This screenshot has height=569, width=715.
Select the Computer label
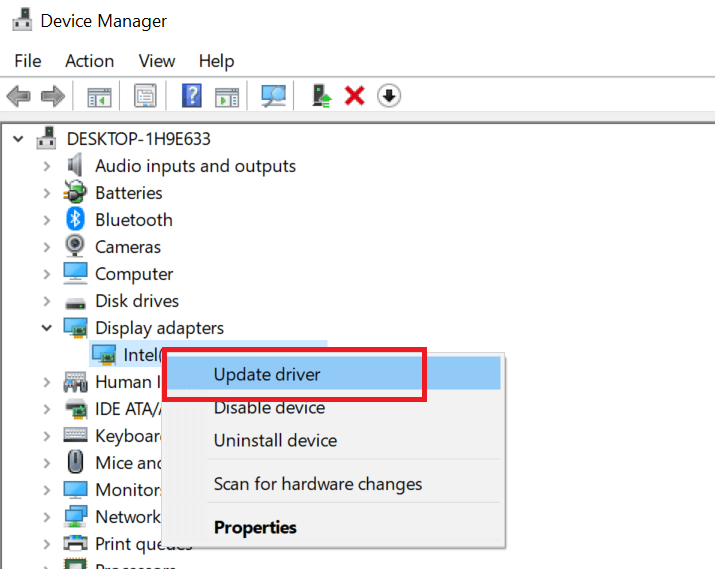point(134,274)
